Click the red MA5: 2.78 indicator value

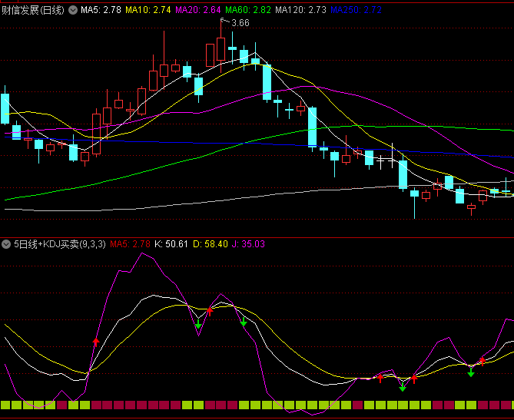(130, 244)
